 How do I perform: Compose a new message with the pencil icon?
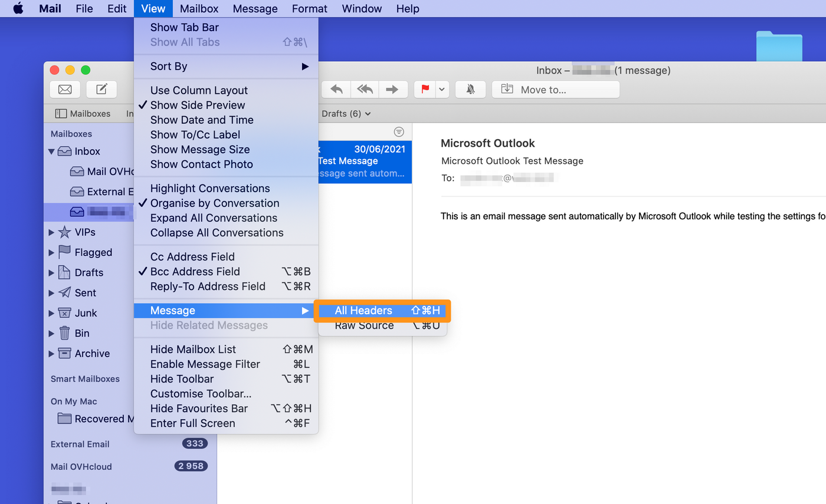101,89
